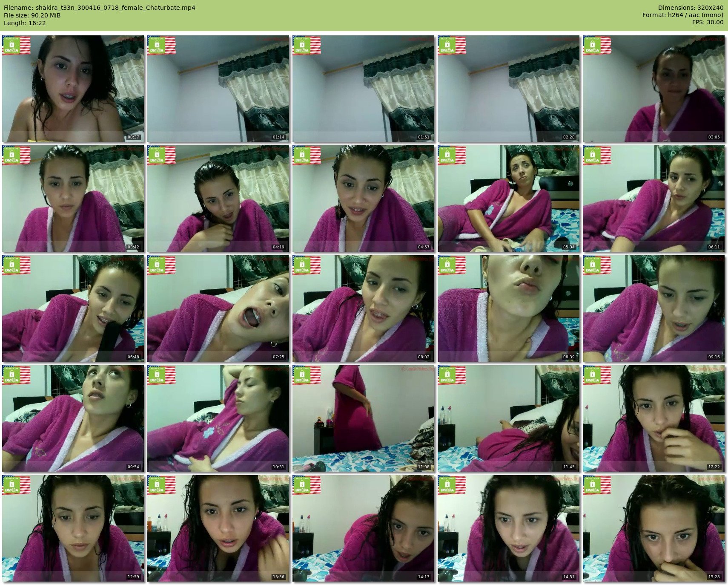Click the DMCA badge on the 11:08 thumbnail

307,375
